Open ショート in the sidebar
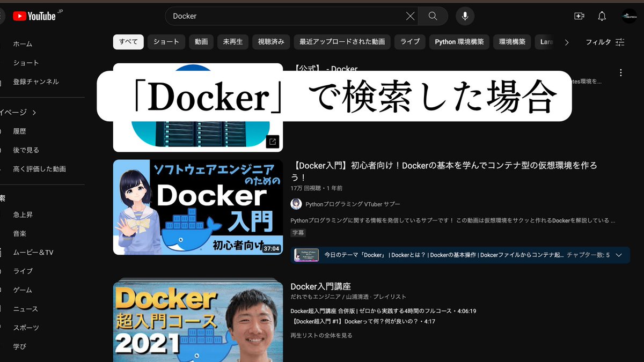Image resolution: width=644 pixels, height=362 pixels. (x=26, y=63)
